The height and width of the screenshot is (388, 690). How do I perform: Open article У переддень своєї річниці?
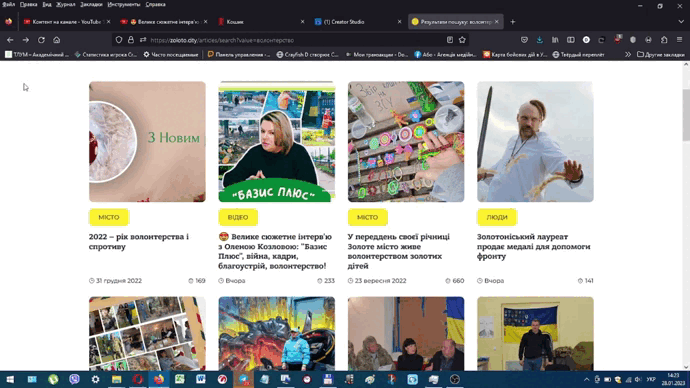click(x=399, y=251)
